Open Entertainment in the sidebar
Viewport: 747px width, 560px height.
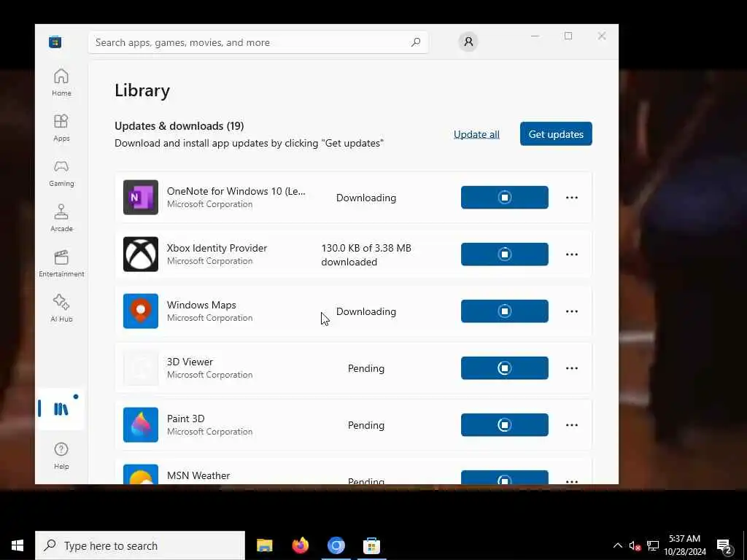click(61, 263)
